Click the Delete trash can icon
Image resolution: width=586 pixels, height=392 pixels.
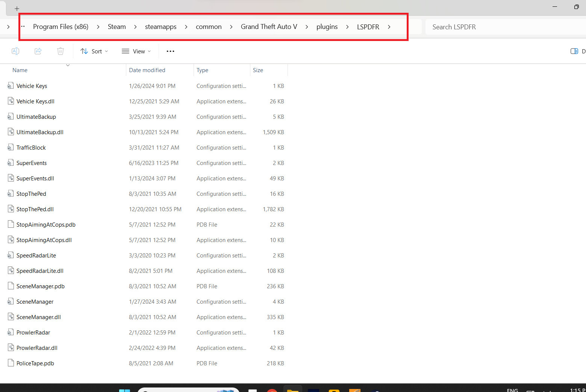[61, 51]
